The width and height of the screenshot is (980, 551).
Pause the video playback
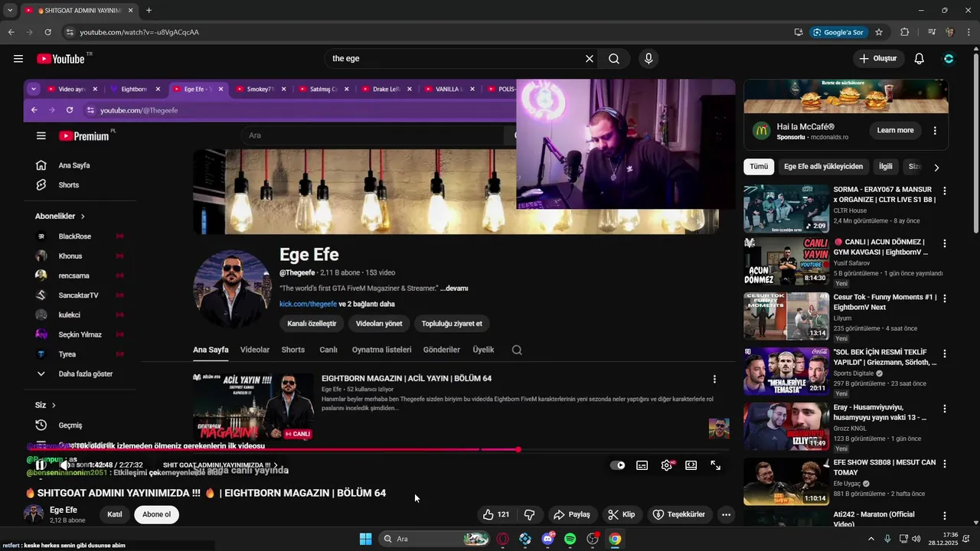pyautogui.click(x=41, y=465)
